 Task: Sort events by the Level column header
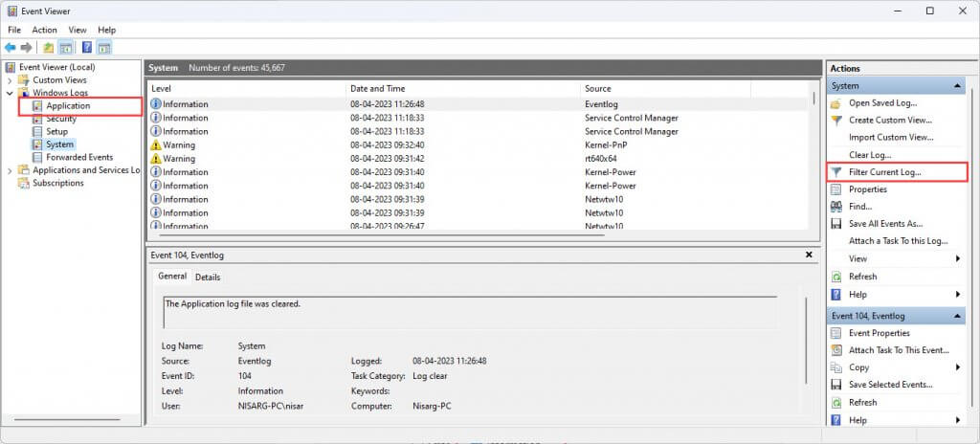point(246,89)
